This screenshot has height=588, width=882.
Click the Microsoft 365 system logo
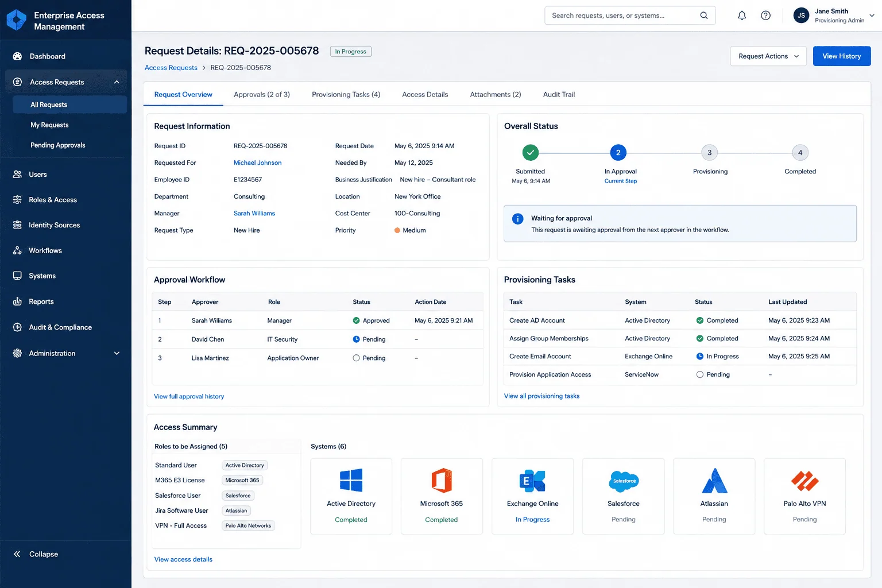pos(442,481)
